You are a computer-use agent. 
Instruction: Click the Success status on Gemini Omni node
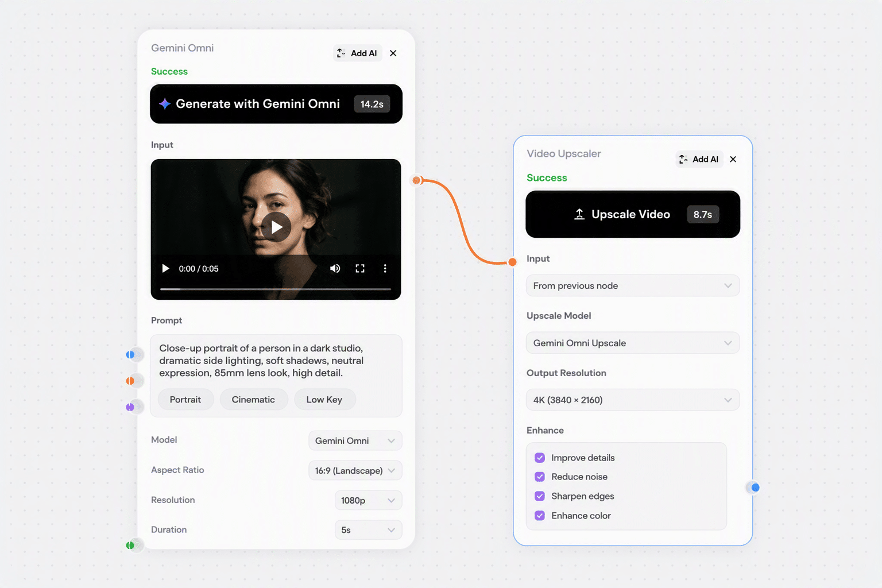tap(169, 71)
